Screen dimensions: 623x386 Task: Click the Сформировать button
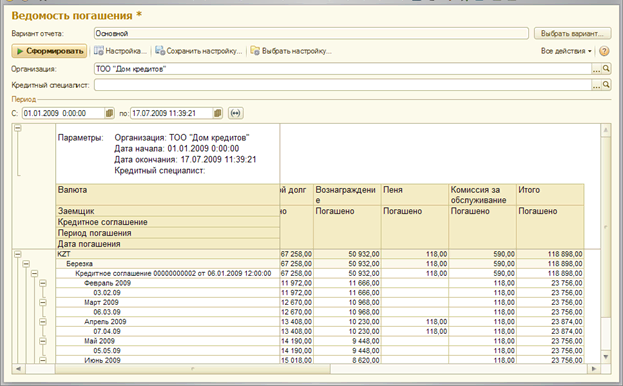[49, 51]
